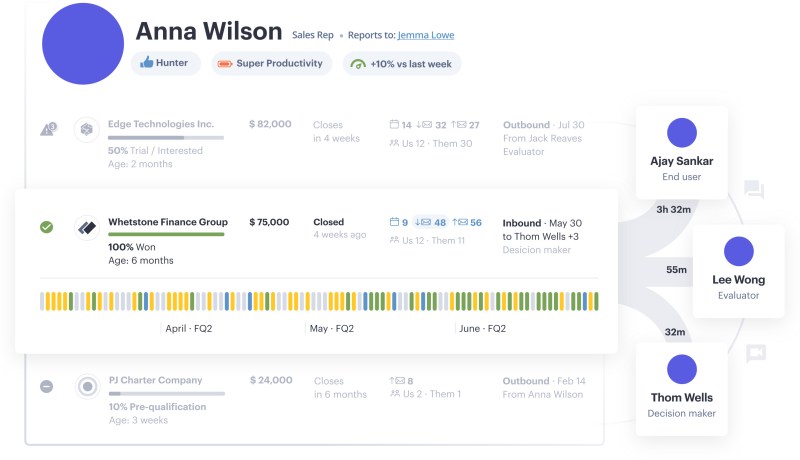Click the Edge Technologies company logo icon
The image size is (800, 460).
[x=87, y=129]
